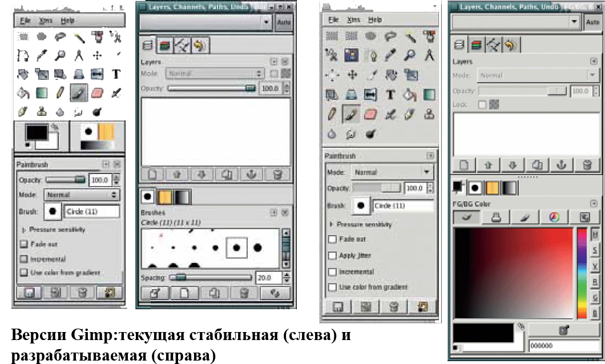Select Zoom magnifier in left toolbox

click(60, 55)
